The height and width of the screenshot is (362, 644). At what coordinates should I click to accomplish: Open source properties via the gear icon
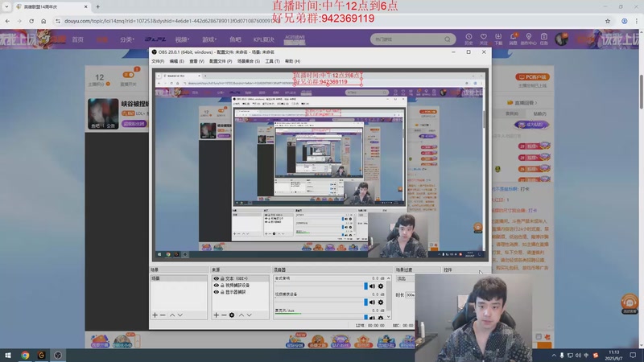tap(232, 315)
